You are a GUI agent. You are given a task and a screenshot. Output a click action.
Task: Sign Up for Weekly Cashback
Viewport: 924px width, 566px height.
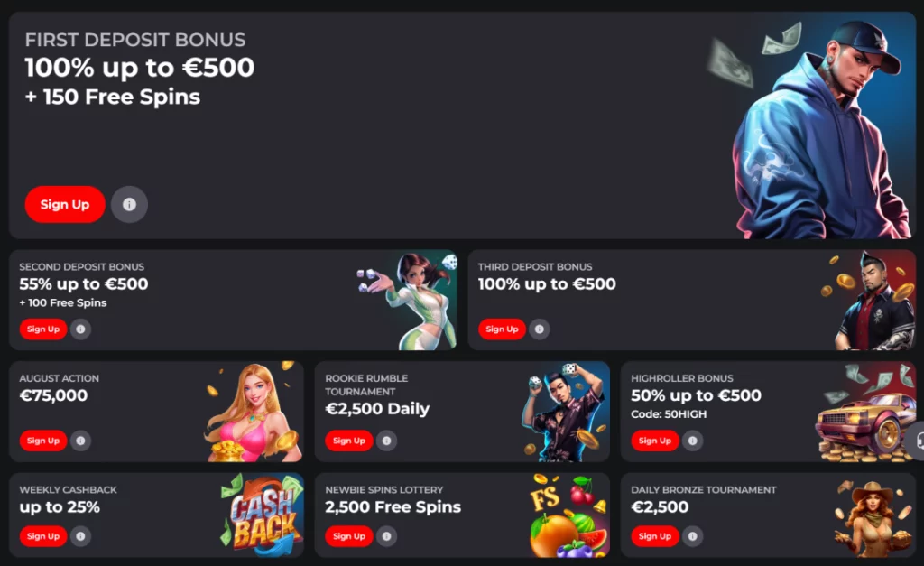click(x=43, y=536)
